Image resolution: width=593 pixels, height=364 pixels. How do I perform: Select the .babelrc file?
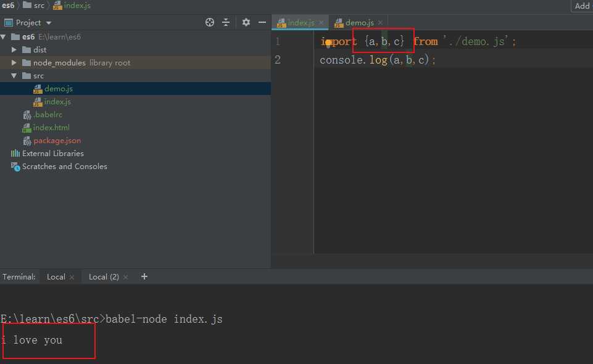(48, 115)
